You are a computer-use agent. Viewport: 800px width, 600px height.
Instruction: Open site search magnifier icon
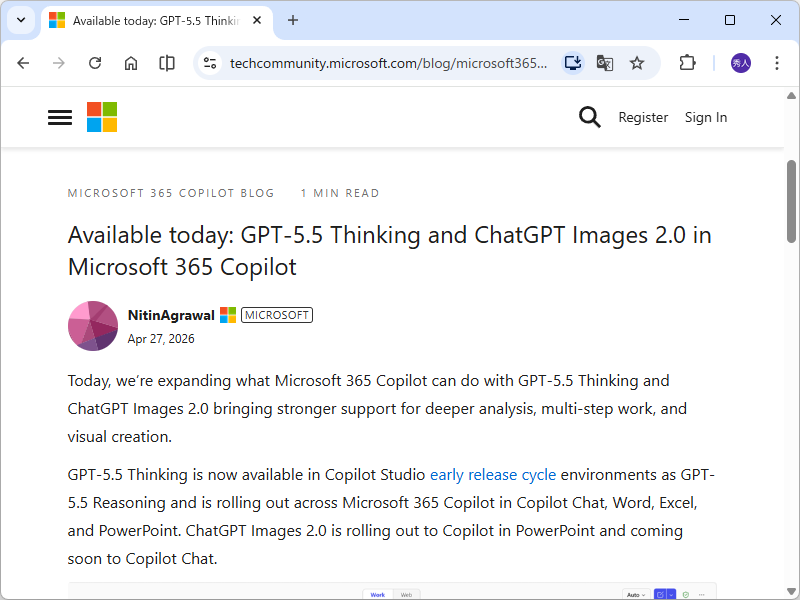590,117
